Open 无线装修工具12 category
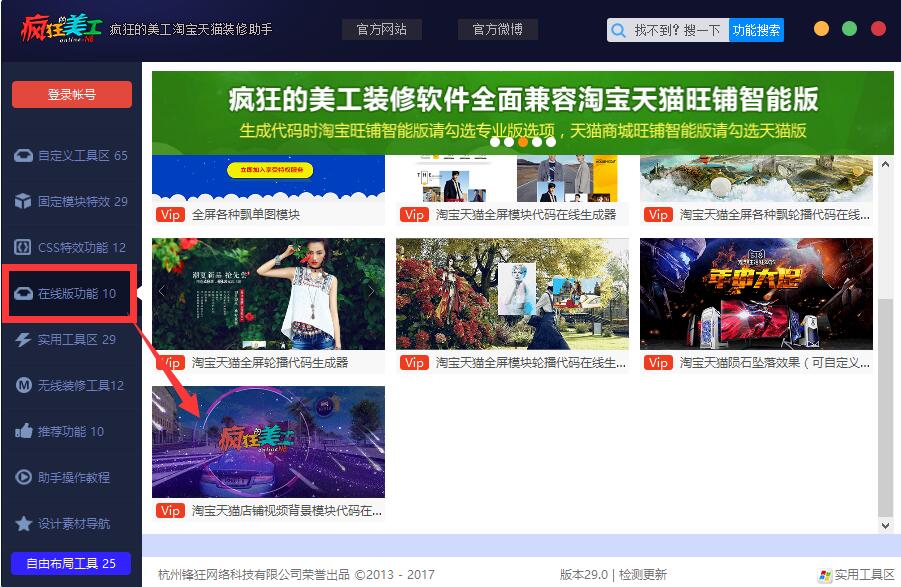Viewport: 901px width, 587px height. click(x=71, y=385)
